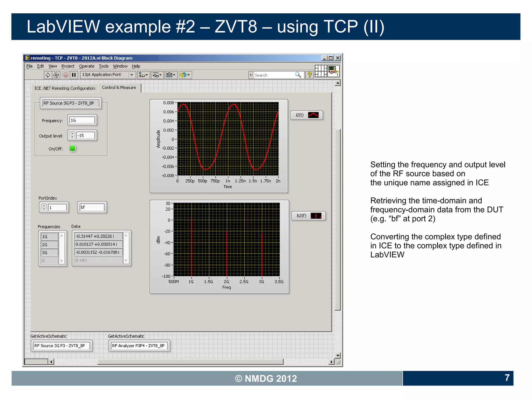
Task: Click the Frequency input field
Action: (82, 120)
